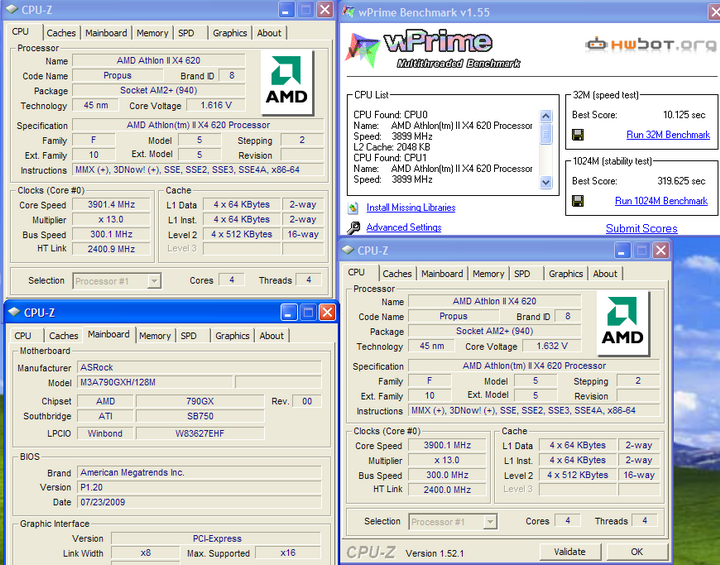Click the 2400.9 MHz HT Link value
This screenshot has height=565, width=720.
(111, 249)
